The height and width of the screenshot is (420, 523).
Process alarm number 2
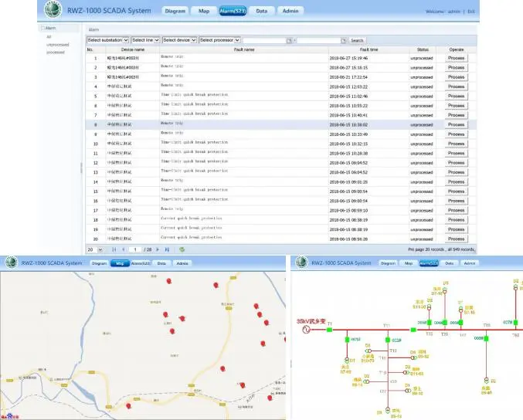coord(456,67)
